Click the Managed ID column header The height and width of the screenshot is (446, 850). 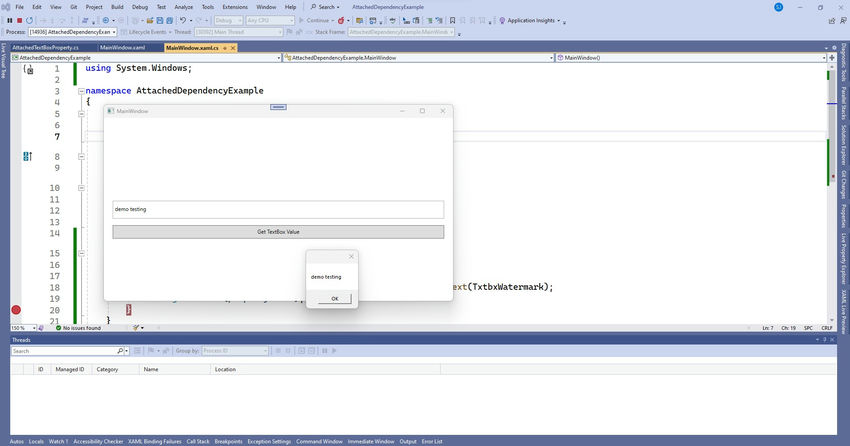(x=70, y=370)
